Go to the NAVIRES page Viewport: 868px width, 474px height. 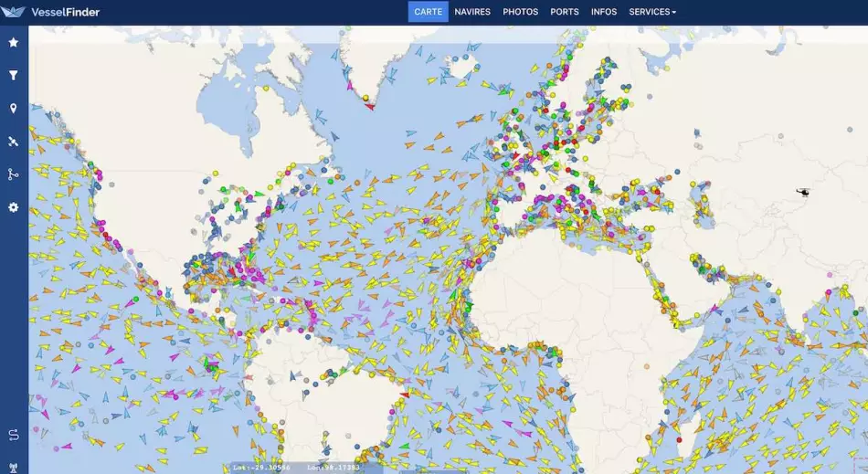472,12
